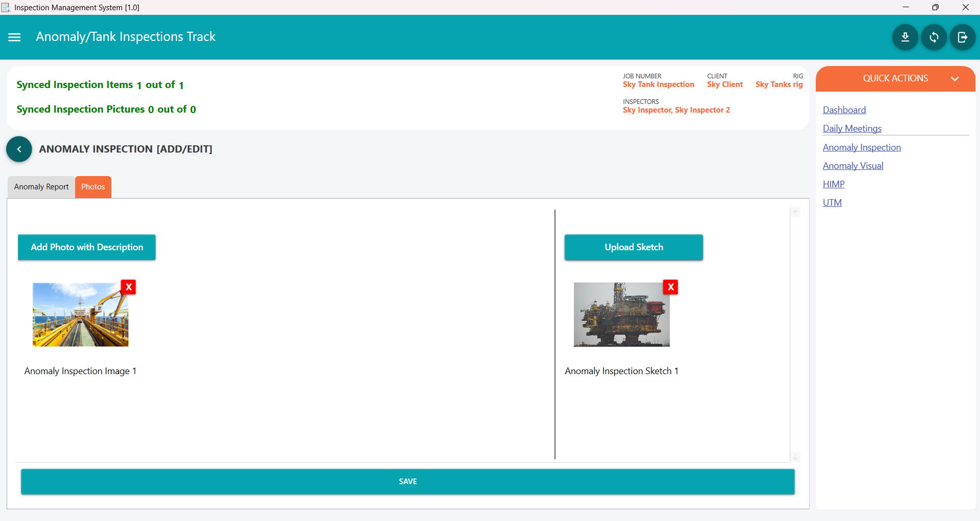Open the Daily Meetings link

pyautogui.click(x=852, y=128)
